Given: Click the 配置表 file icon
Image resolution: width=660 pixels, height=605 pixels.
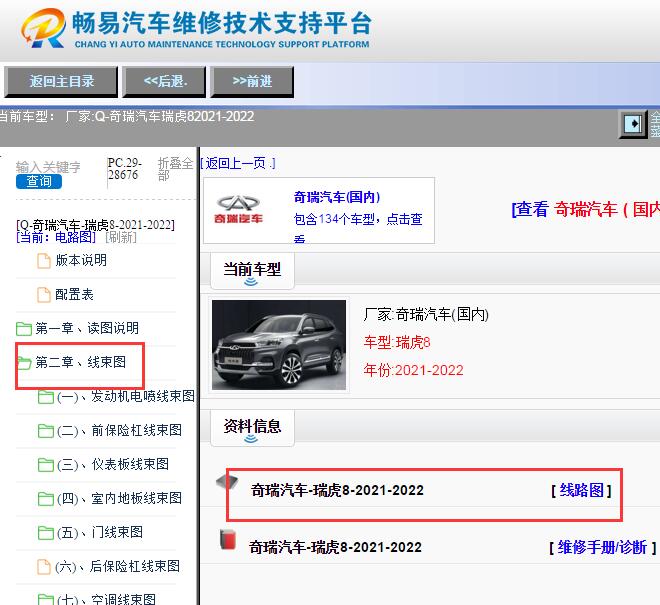Looking at the screenshot, I should click(44, 295).
